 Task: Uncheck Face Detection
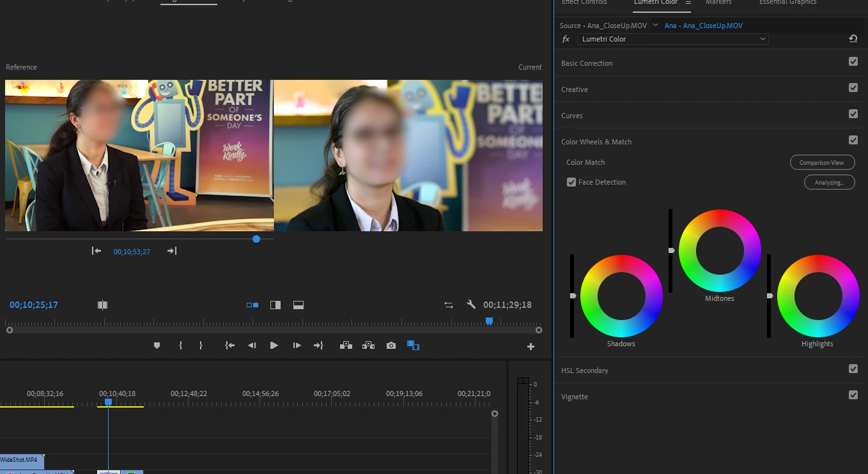571,182
